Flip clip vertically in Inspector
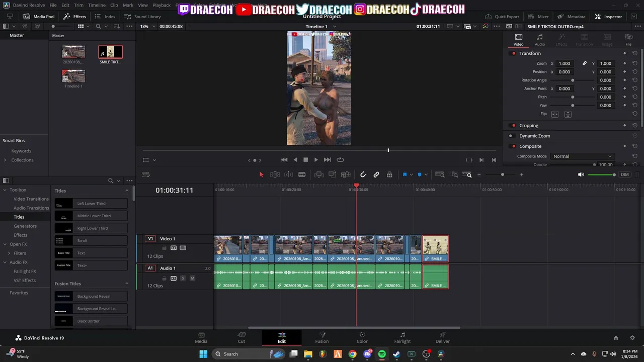The width and height of the screenshot is (644, 362). [568, 114]
